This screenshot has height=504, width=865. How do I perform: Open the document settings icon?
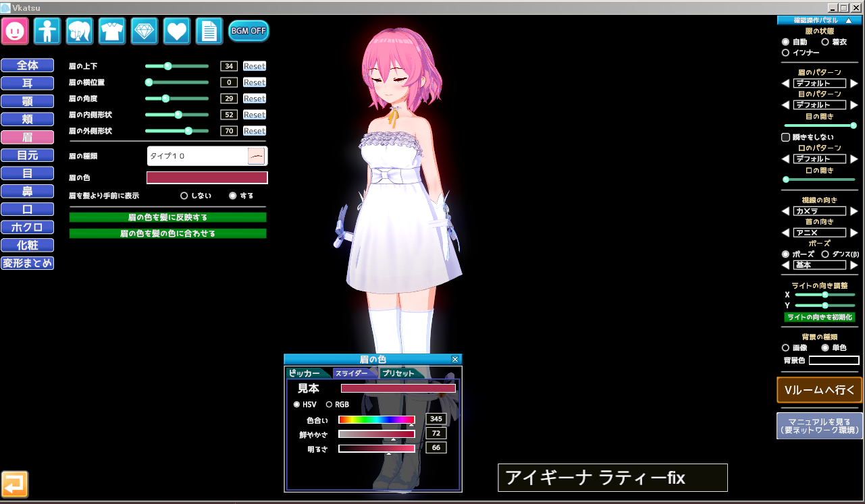(x=209, y=30)
